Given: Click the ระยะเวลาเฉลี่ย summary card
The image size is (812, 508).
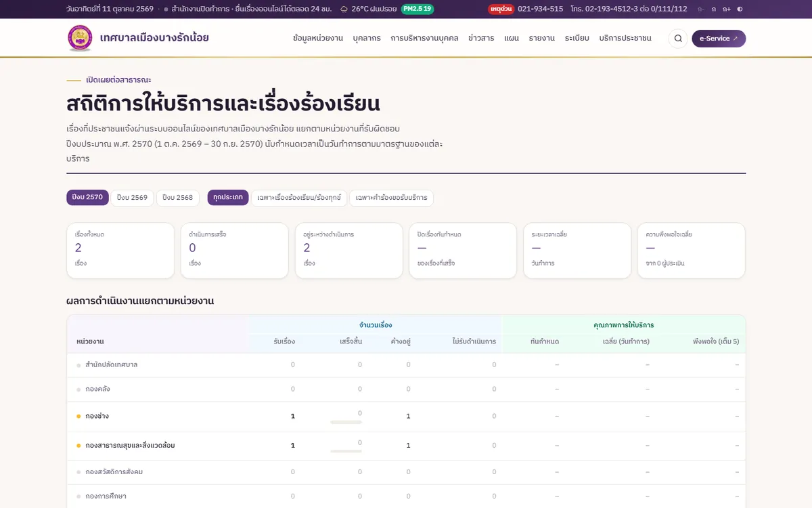Looking at the screenshot, I should tap(577, 251).
